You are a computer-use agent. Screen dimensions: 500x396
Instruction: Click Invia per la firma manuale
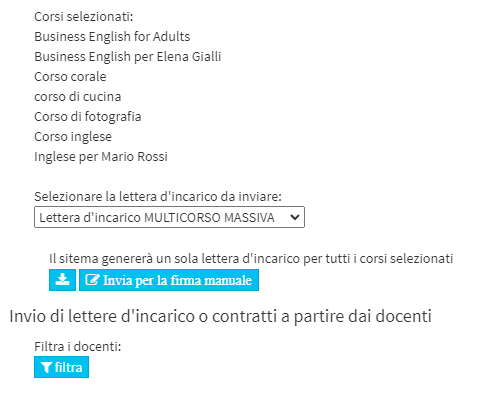pos(169,280)
